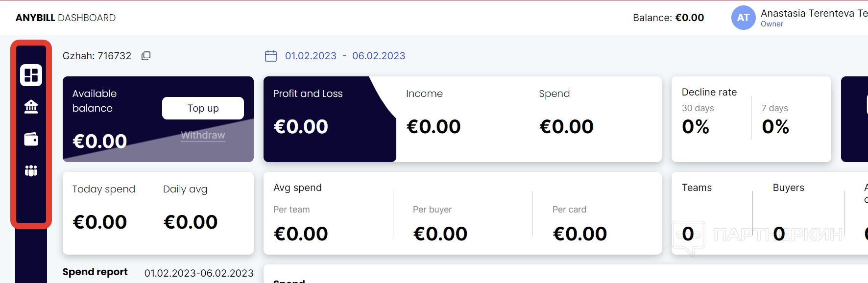The width and height of the screenshot is (868, 283).
Task: Open the dashboard grid icon in sidebar
Action: click(x=31, y=75)
